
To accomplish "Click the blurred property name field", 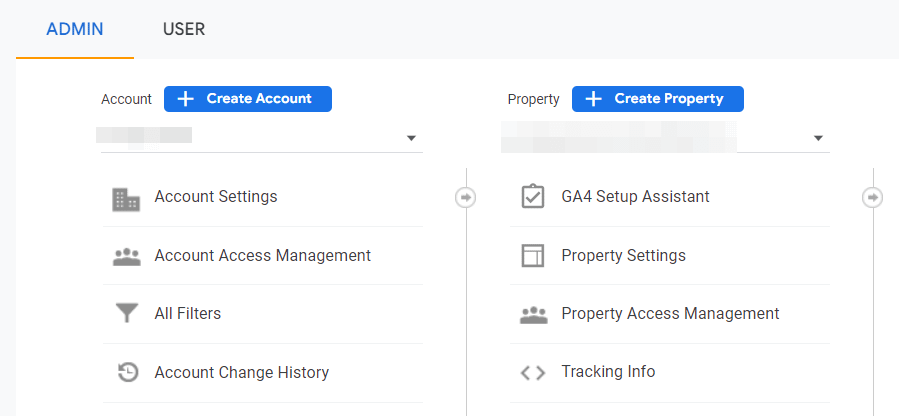I will pyautogui.click(x=619, y=137).
